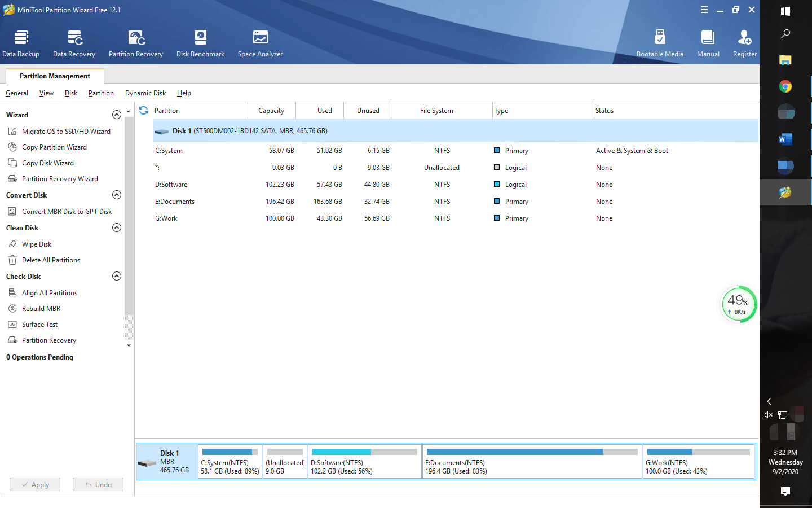Open the Help menu

pos(184,93)
